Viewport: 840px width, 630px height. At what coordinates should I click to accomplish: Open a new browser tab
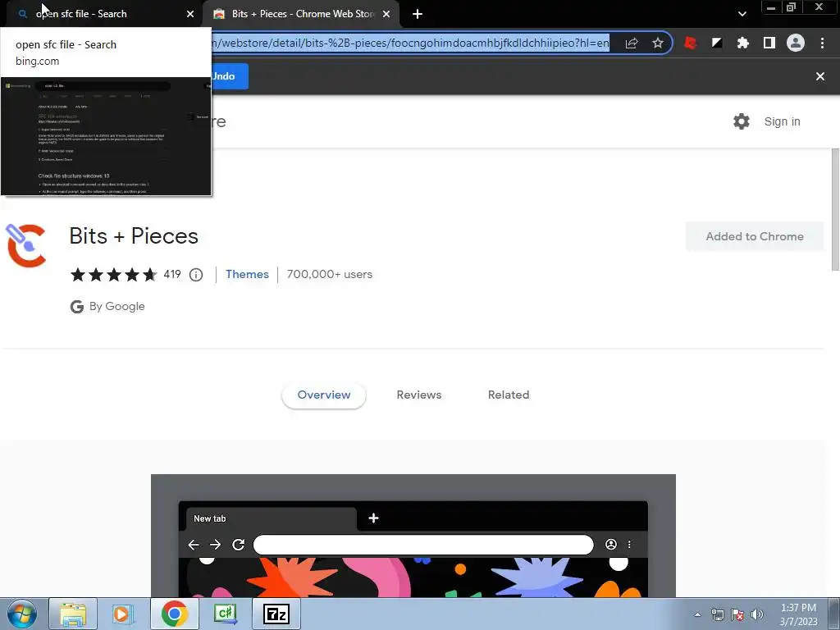418,14
